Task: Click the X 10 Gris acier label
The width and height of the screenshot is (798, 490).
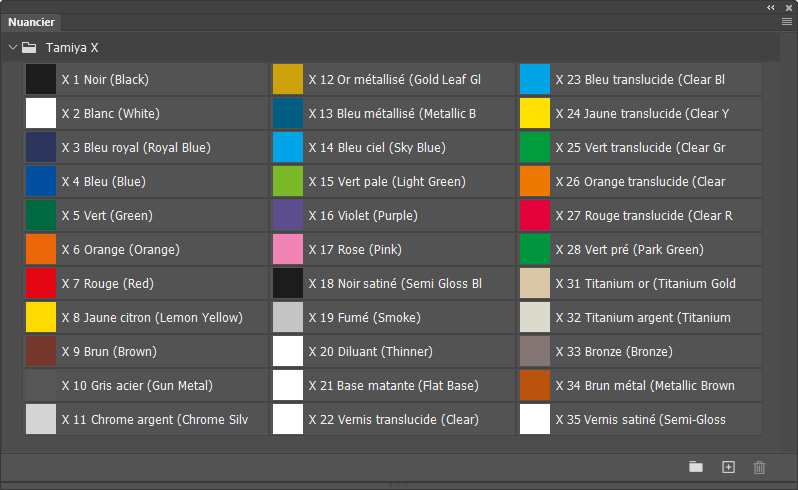Action: [137, 386]
